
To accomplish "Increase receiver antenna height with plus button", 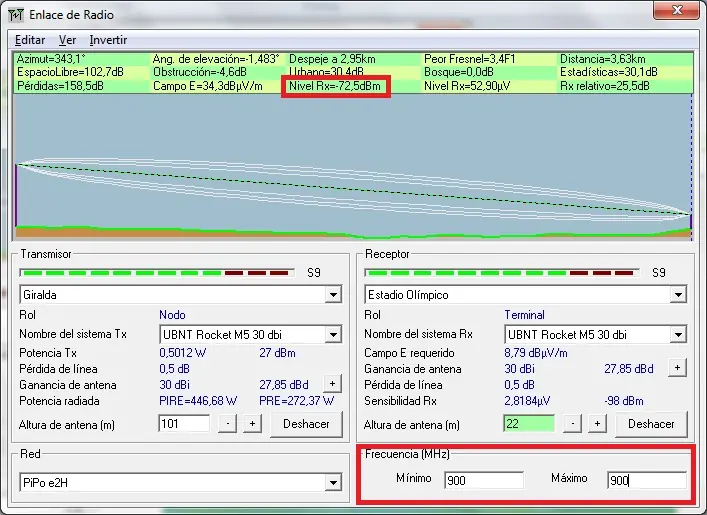I will point(597,424).
